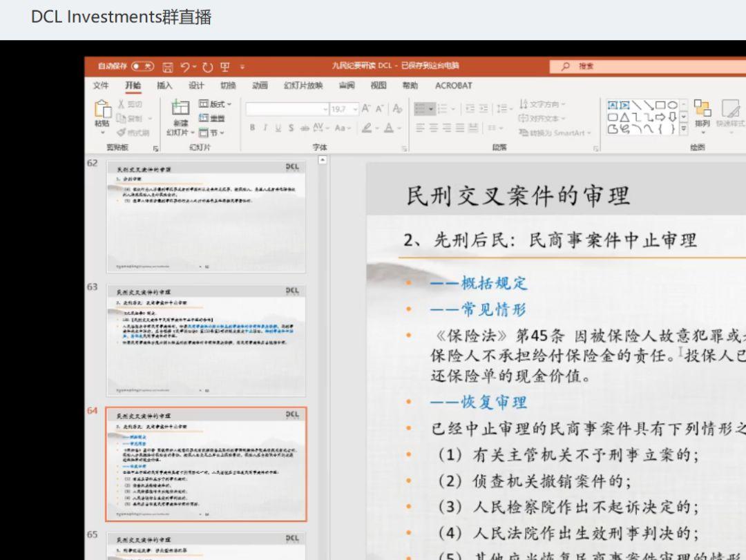Select the down arrow shape
This screenshot has width=746, height=560.
pos(672,117)
